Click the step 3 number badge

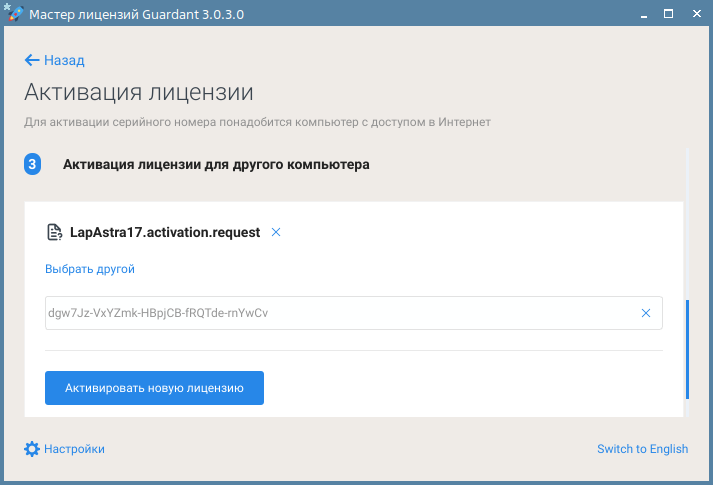pyautogui.click(x=32, y=164)
